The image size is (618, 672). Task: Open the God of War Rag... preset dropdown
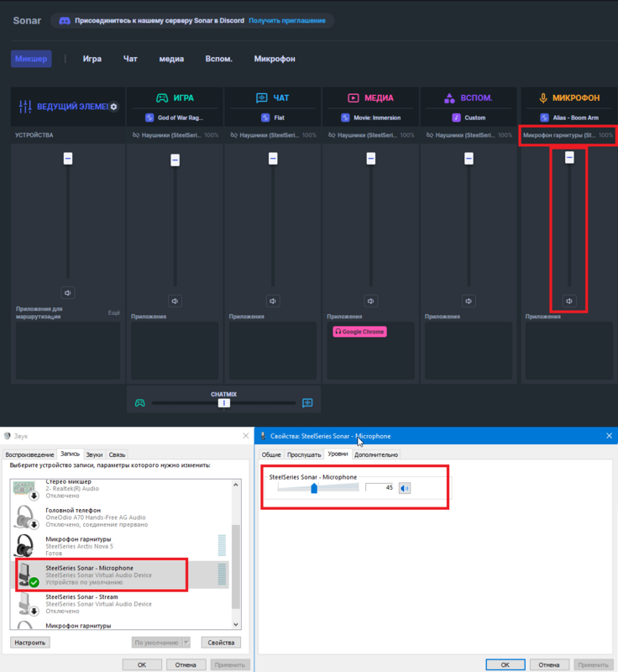point(175,118)
